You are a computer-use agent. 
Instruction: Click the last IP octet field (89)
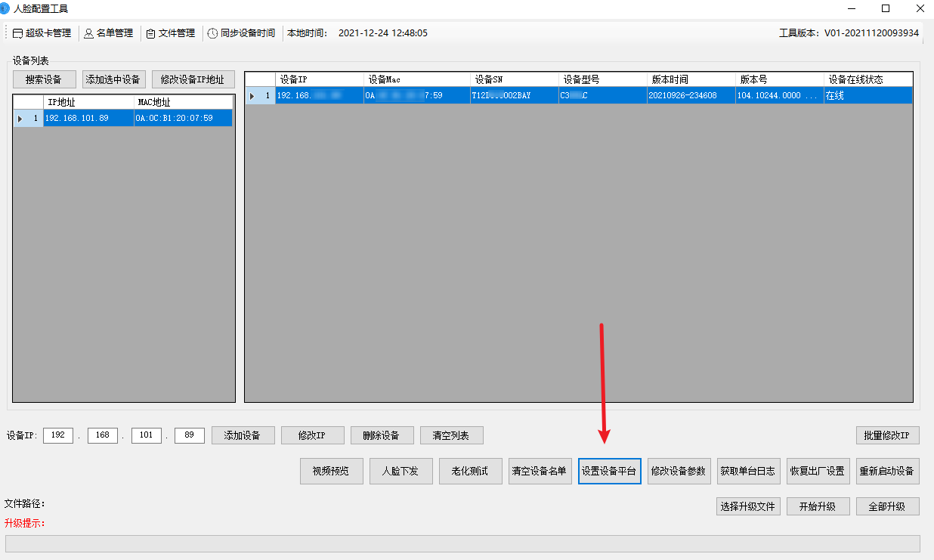[190, 435]
